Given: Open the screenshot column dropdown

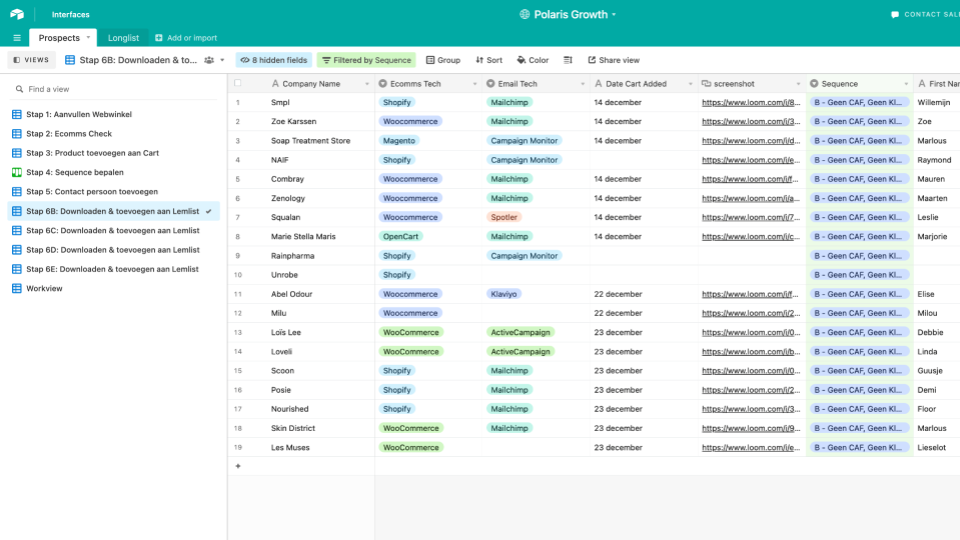Looking at the screenshot, I should [x=798, y=84].
